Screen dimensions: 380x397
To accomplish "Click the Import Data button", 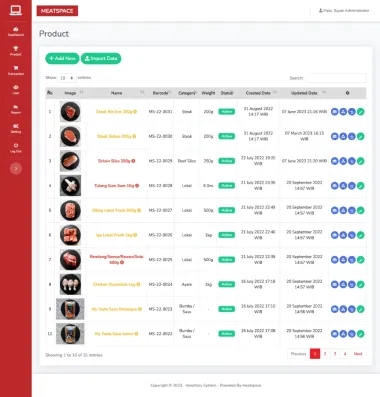I will (101, 58).
